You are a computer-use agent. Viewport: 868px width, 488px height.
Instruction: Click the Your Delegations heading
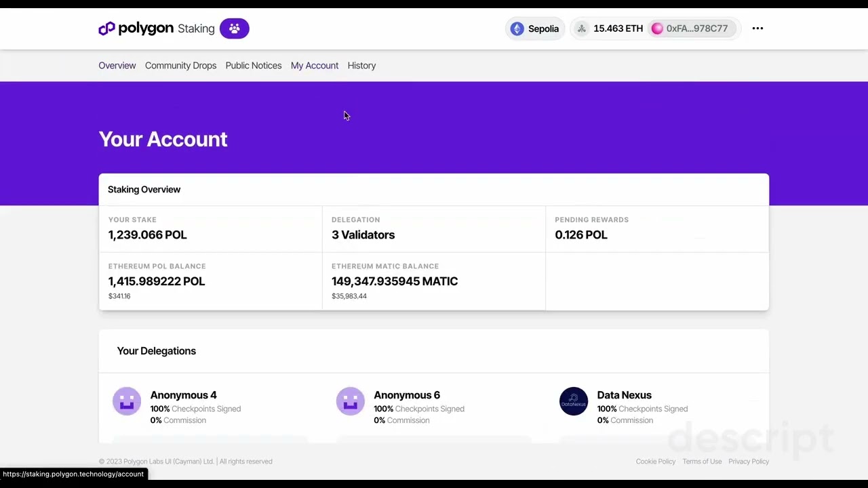click(x=157, y=351)
